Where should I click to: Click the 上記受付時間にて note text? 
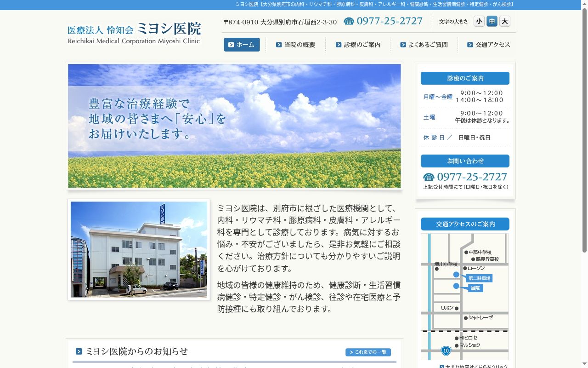pos(465,187)
